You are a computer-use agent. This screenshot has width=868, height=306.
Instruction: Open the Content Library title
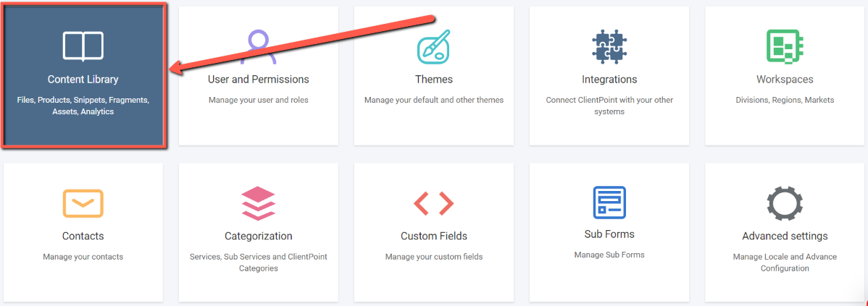tap(83, 80)
